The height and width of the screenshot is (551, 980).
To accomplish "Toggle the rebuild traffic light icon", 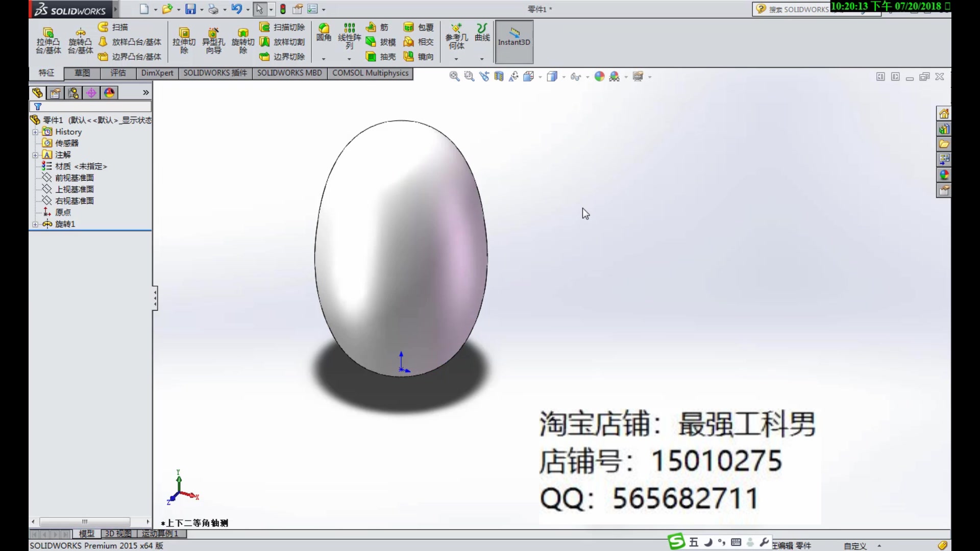I will pyautogui.click(x=283, y=9).
